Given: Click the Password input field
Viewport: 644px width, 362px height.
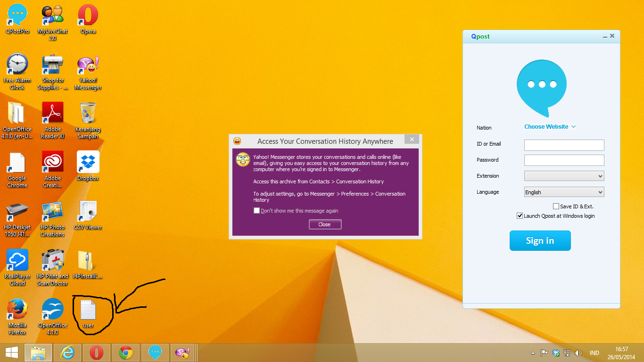Looking at the screenshot, I should (564, 160).
